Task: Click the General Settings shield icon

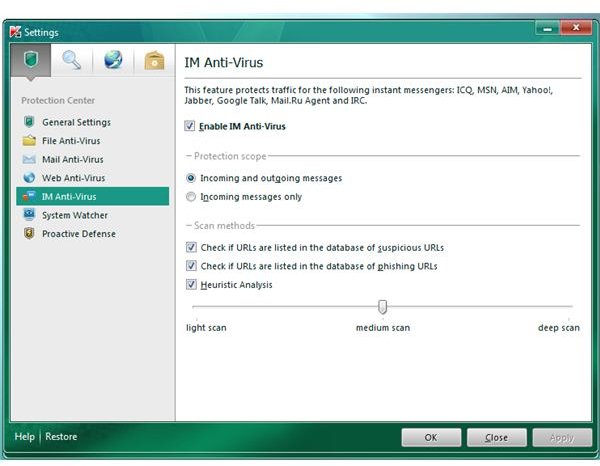Action: click(x=29, y=122)
